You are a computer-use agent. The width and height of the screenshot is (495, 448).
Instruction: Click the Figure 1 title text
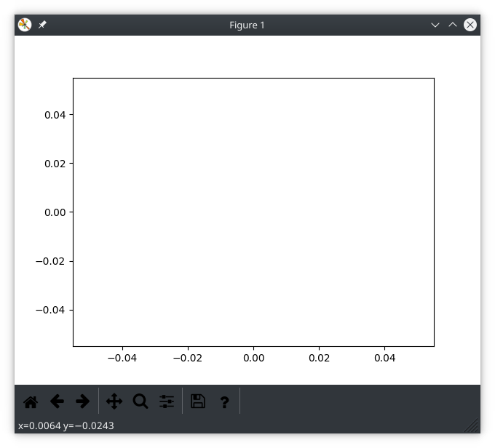pos(247,25)
